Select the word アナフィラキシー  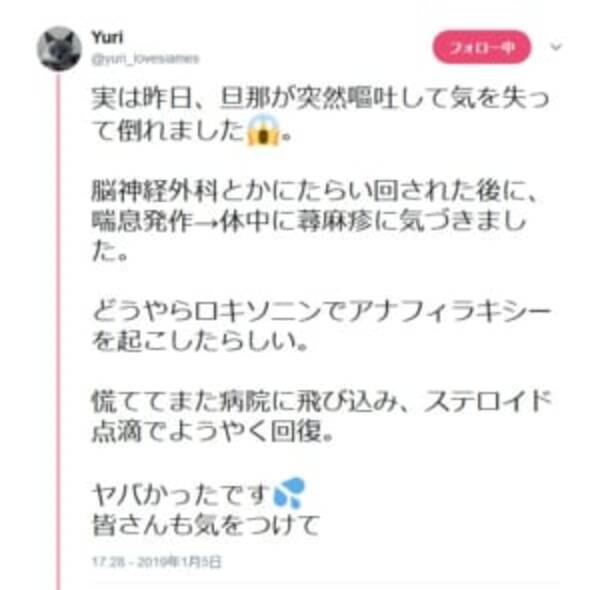click(x=449, y=311)
